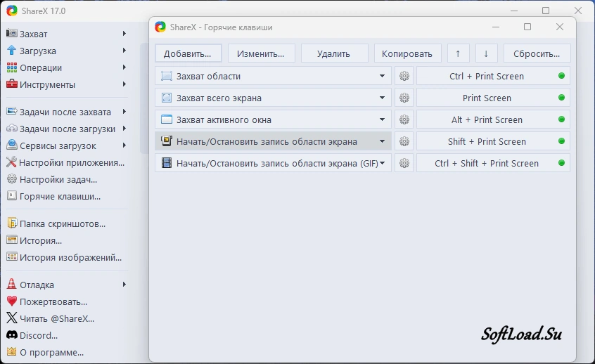
Task: Click the green status dot for Print Screen
Action: 562,98
